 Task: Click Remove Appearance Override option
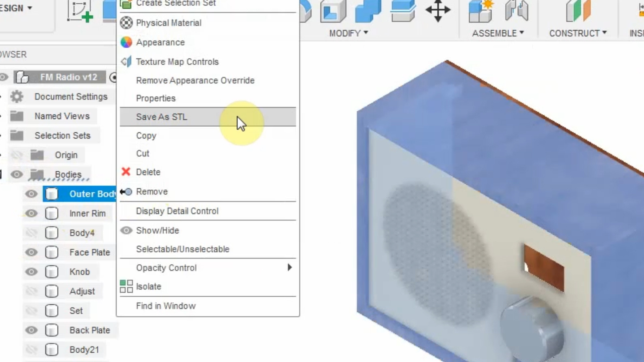195,80
